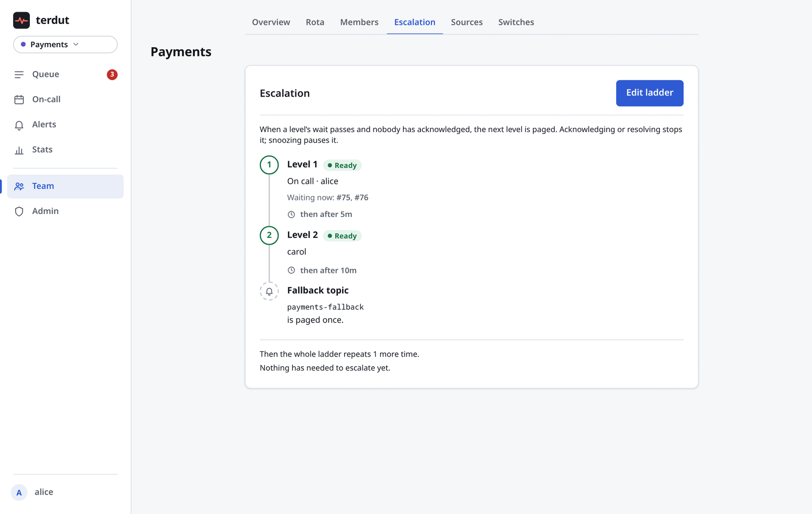Switch to the Overview tab
The image size is (812, 514).
(271, 22)
